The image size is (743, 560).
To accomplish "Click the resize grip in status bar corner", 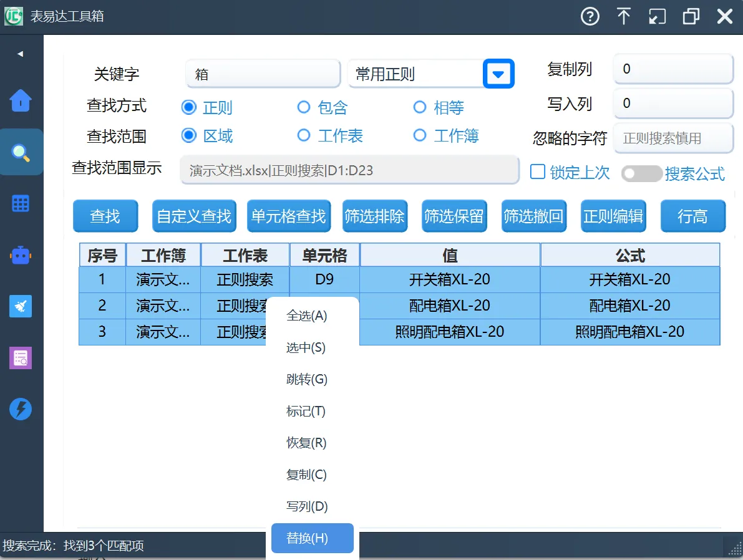I will click(735, 548).
